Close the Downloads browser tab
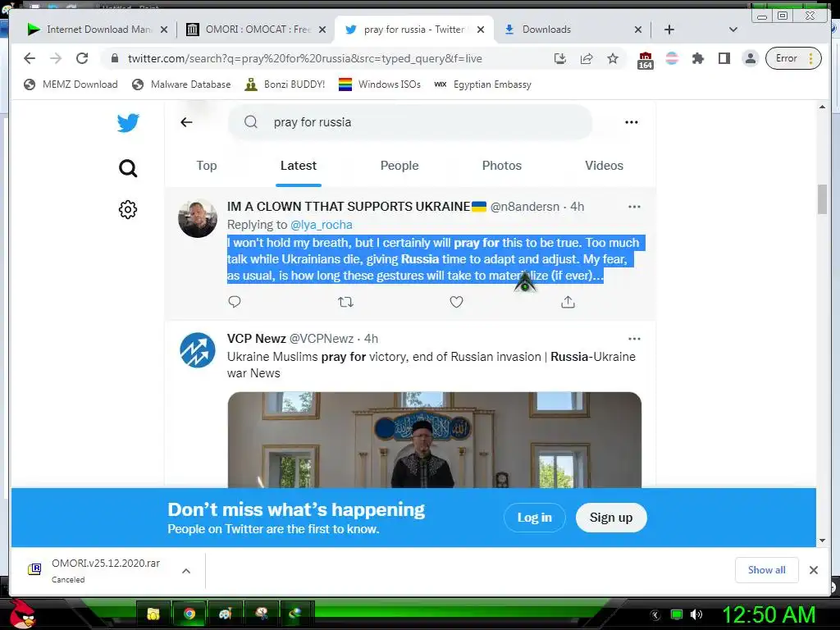 (x=638, y=30)
